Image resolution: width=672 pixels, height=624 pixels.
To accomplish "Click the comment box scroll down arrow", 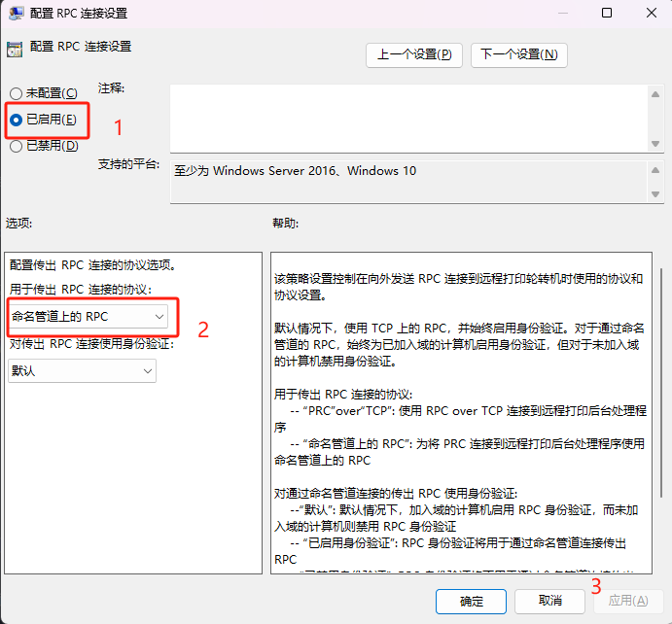I will tap(655, 144).
